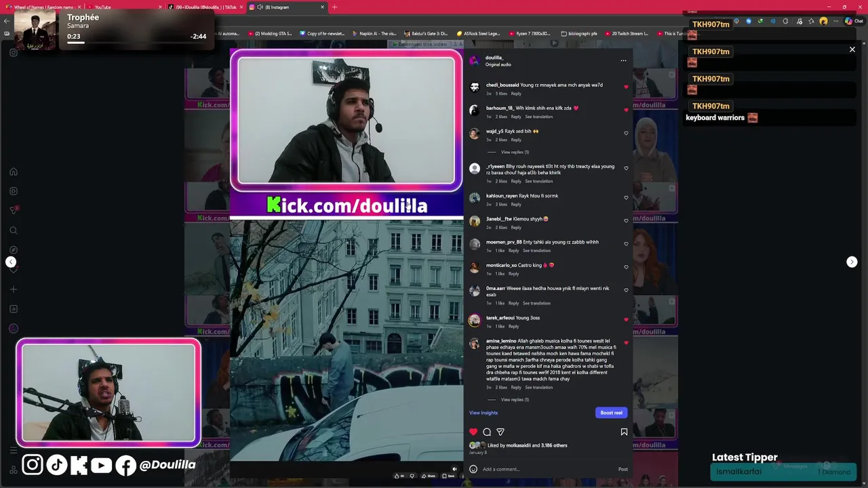Like amine_lemino's comment
This screenshot has height=488, width=868.
[626, 343]
